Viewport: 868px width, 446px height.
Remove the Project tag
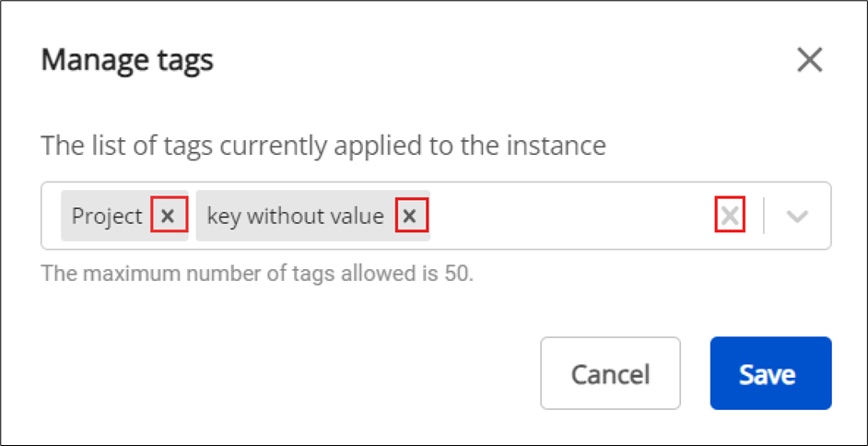(168, 216)
